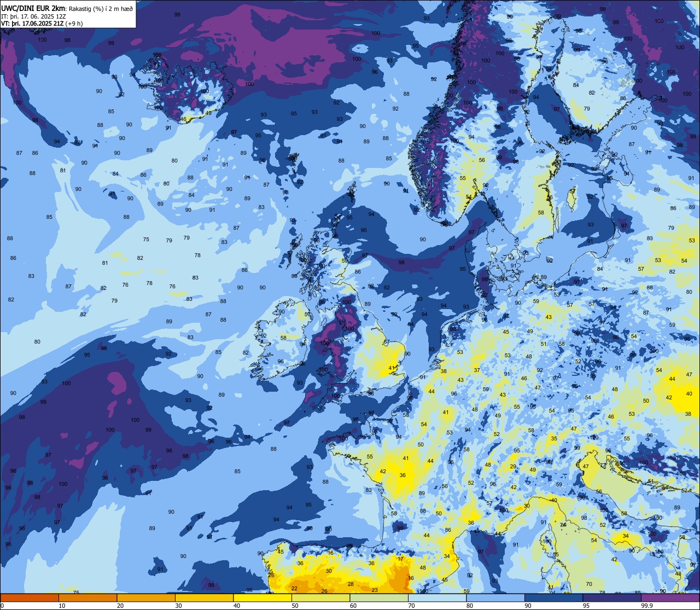Click the legend tick label '99.9'
Image resolution: width=700 pixels, height=610 pixels.
pyautogui.click(x=647, y=606)
